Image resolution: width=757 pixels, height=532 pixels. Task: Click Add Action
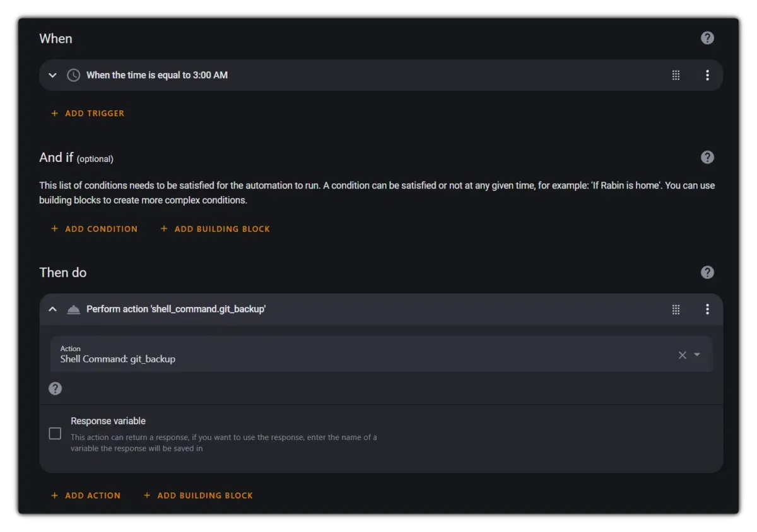coord(86,495)
